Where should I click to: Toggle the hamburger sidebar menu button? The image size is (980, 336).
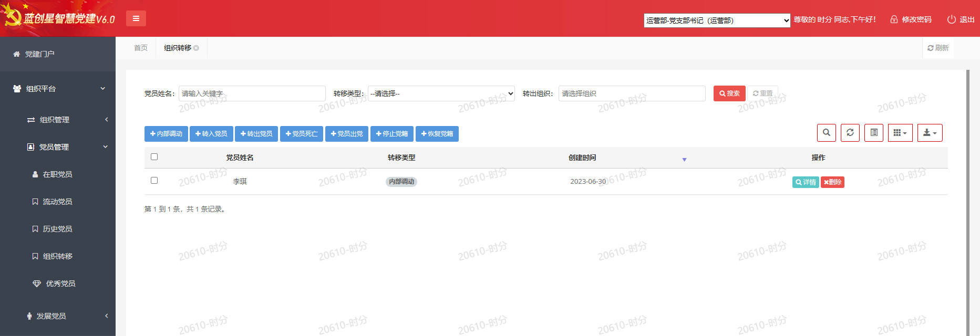(x=136, y=18)
